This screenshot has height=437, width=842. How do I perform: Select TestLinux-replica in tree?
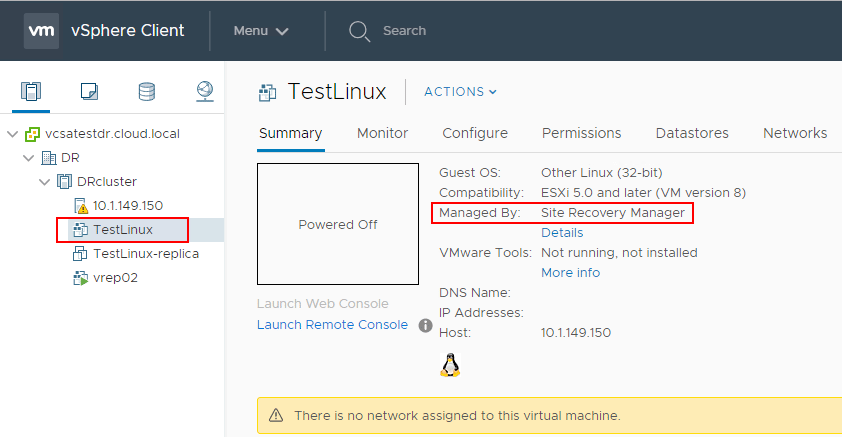click(146, 253)
